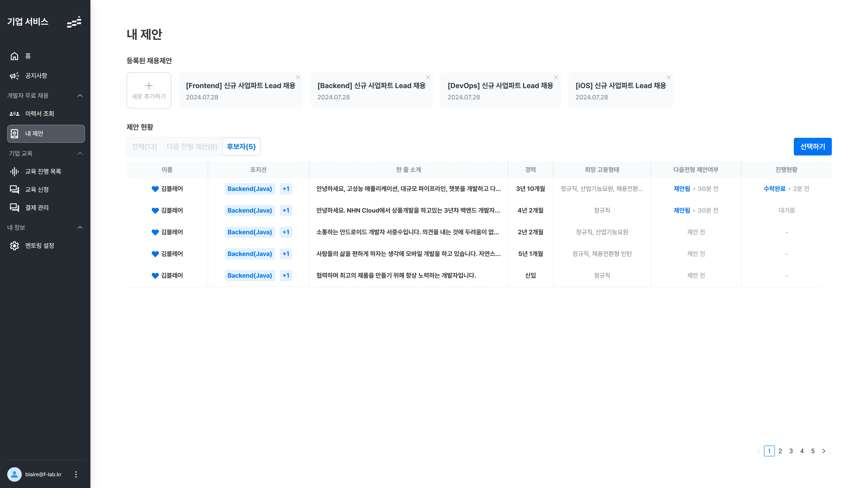
Task: Go to previous pagination page arrow
Action: (x=758, y=451)
